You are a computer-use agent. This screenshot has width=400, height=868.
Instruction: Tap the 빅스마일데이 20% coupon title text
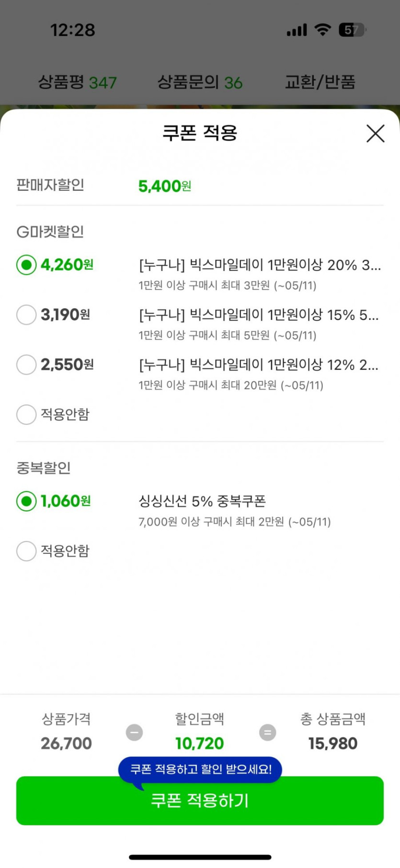(x=260, y=265)
